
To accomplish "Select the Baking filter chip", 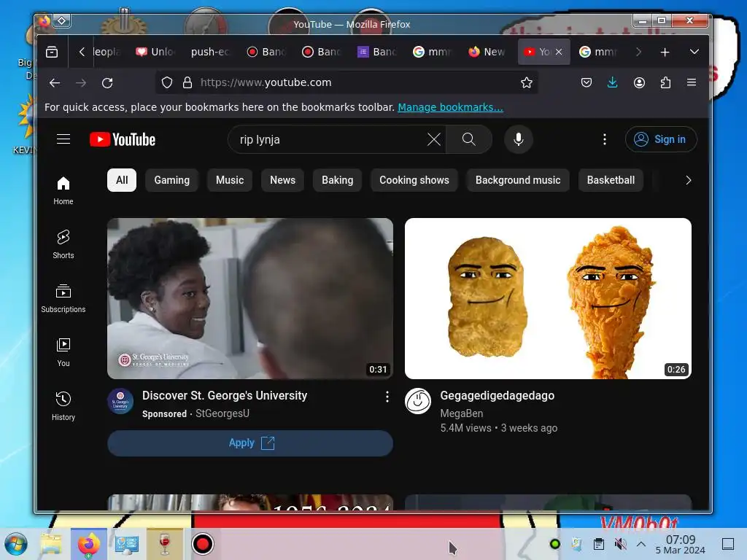I will click(x=337, y=180).
